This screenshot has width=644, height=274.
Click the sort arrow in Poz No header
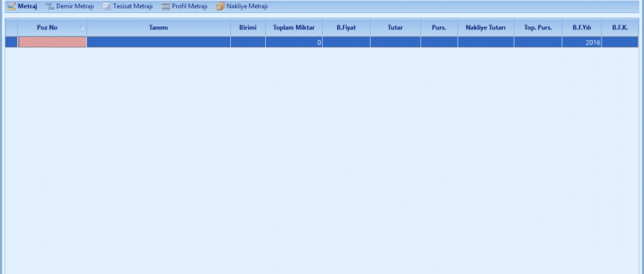pyautogui.click(x=82, y=27)
